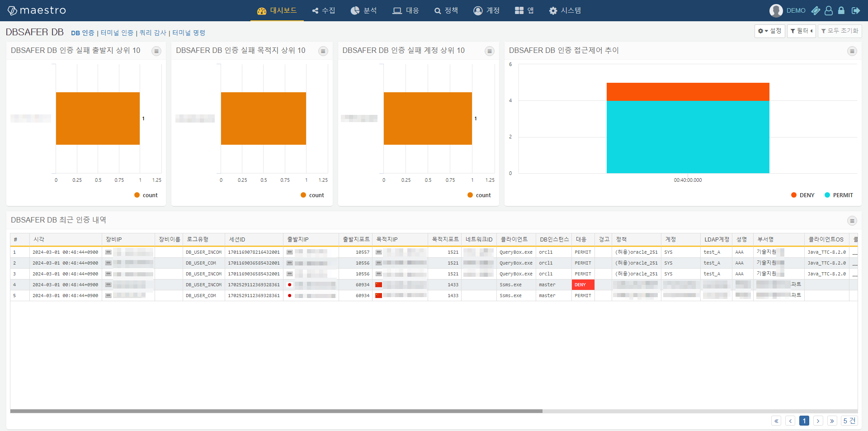Image resolution: width=868 pixels, height=431 pixels.
Task: Click the orange bar in 출발지 chart
Action: click(x=98, y=118)
